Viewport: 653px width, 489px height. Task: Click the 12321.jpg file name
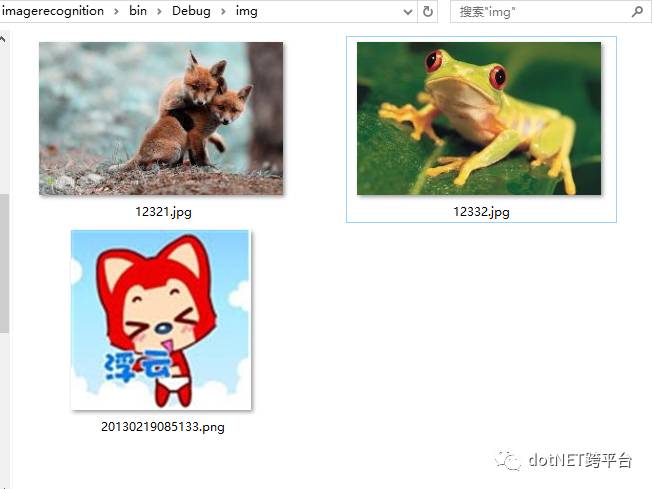click(x=163, y=212)
